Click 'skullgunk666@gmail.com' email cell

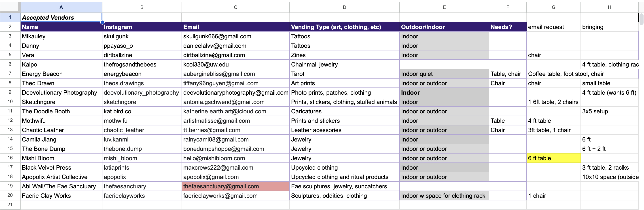235,36
